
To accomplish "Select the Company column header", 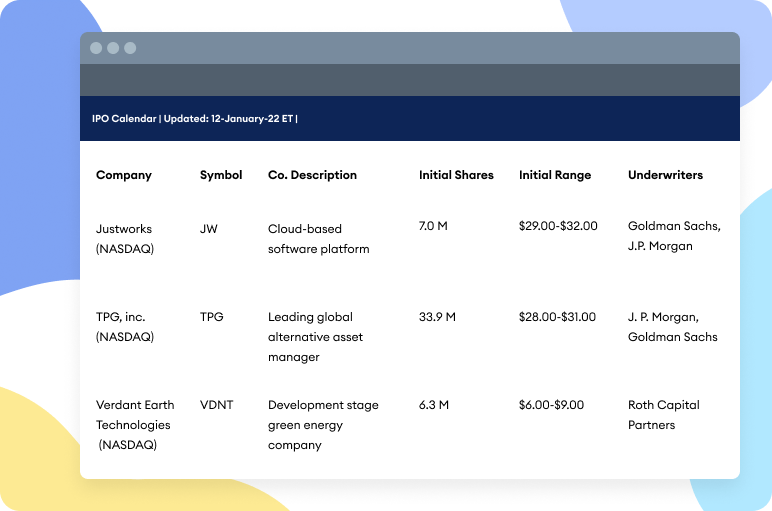I will [x=124, y=175].
